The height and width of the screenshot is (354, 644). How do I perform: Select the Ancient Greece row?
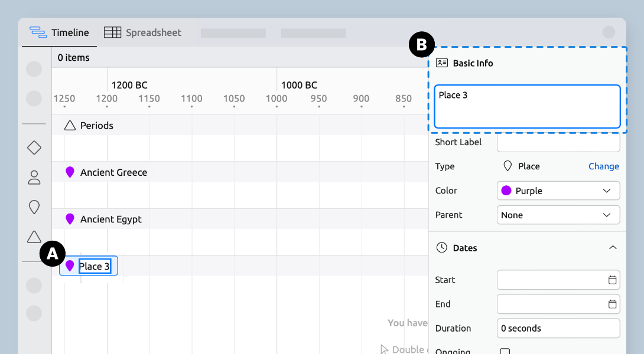click(240, 172)
